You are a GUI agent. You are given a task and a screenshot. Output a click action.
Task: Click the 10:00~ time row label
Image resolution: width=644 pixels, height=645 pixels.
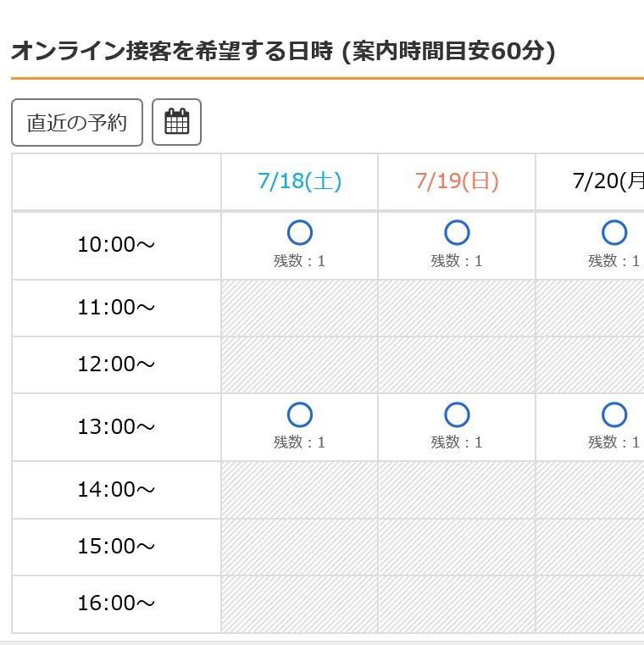(x=116, y=245)
